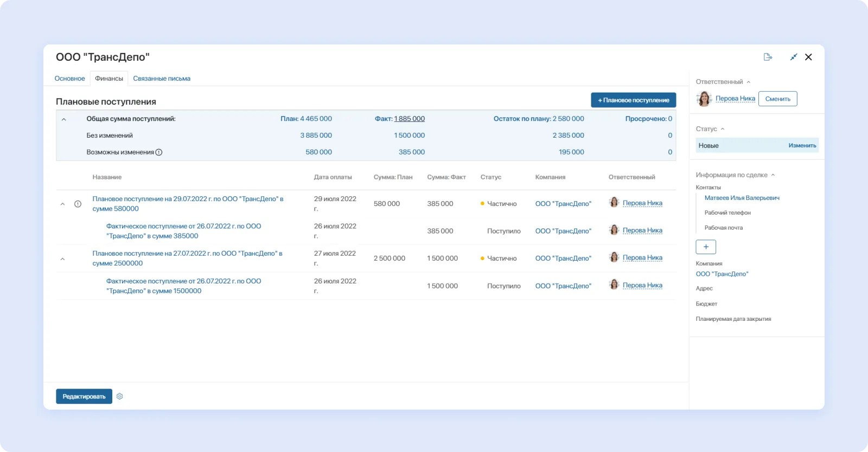Collapse the Ответственный section
This screenshot has height=452, width=868.
click(749, 82)
